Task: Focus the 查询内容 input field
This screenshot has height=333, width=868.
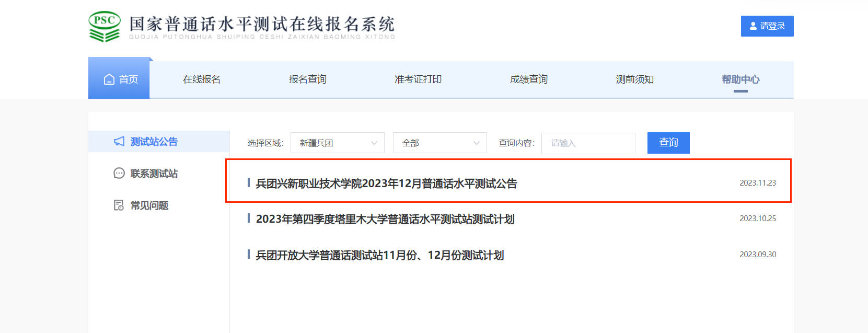Action: pos(588,143)
